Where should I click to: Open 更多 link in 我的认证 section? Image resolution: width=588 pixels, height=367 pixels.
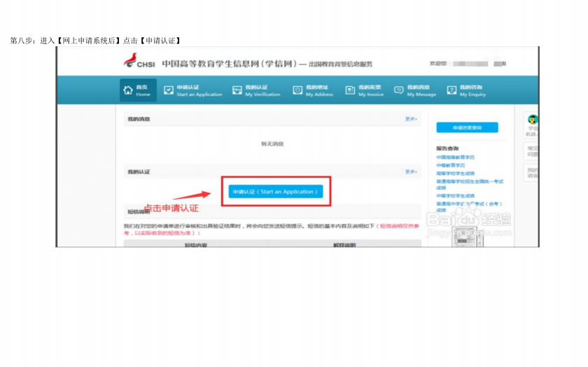[x=411, y=172]
